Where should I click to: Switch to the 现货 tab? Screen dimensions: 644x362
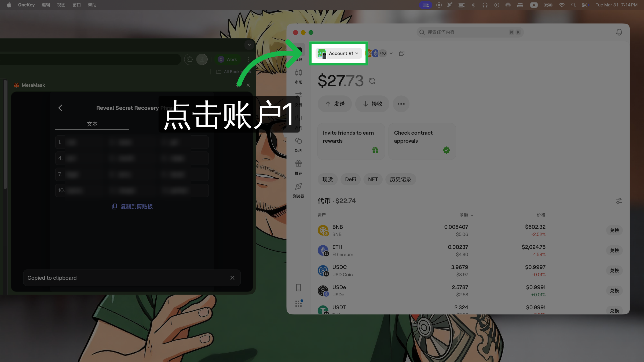[x=327, y=179]
